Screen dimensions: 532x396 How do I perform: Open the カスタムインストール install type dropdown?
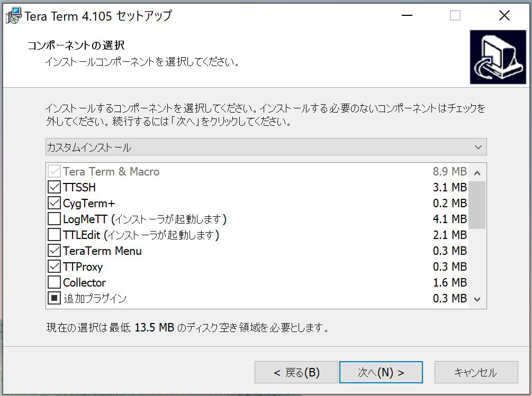[x=477, y=146]
